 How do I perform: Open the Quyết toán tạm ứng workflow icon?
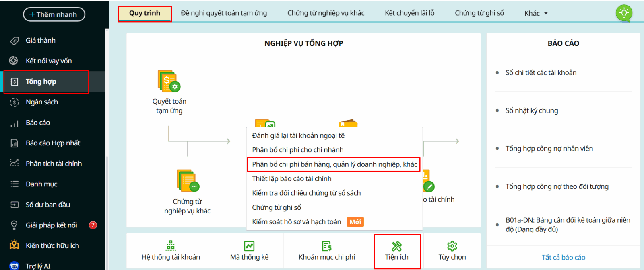(169, 81)
